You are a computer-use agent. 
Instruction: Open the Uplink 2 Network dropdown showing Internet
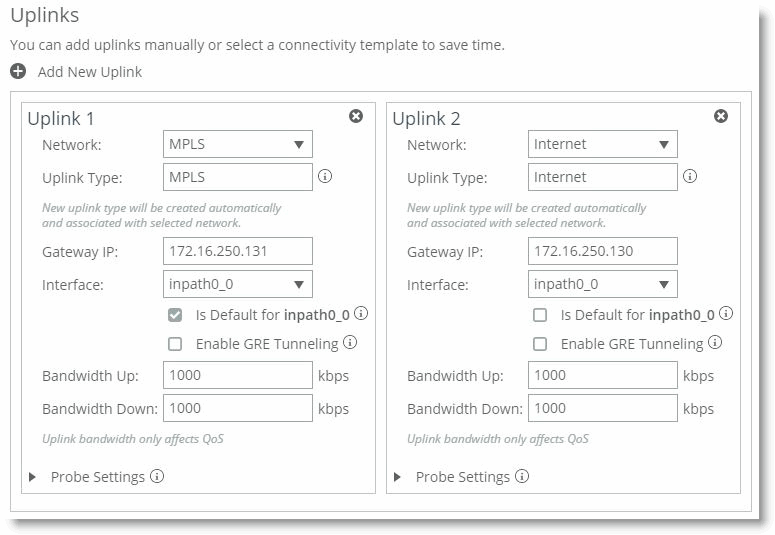tap(602, 144)
